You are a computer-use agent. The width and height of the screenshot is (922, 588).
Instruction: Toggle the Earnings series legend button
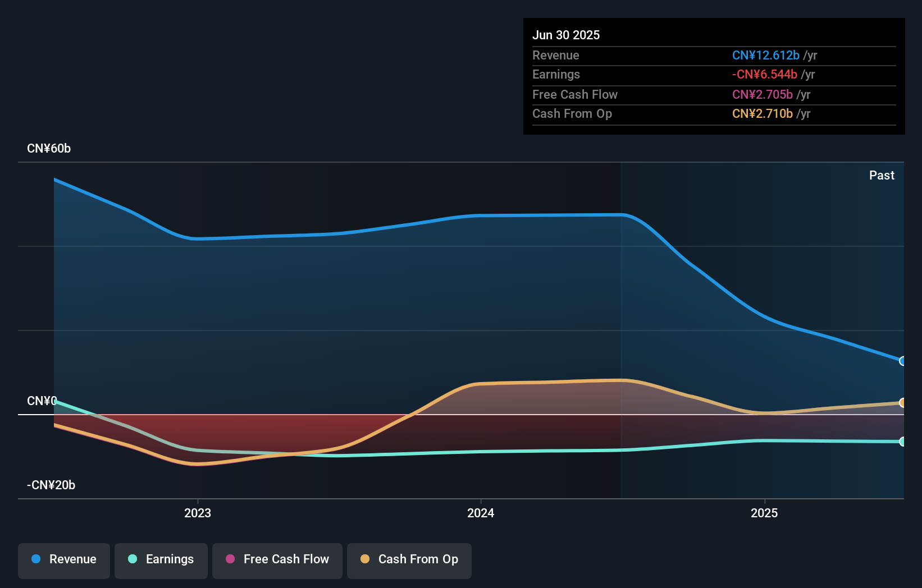pos(161,561)
